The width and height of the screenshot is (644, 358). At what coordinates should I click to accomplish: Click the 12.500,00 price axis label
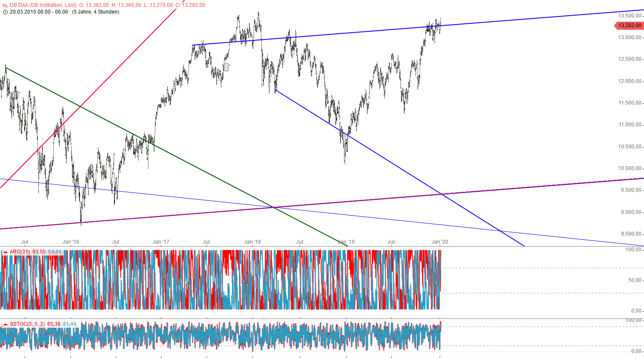[630, 59]
